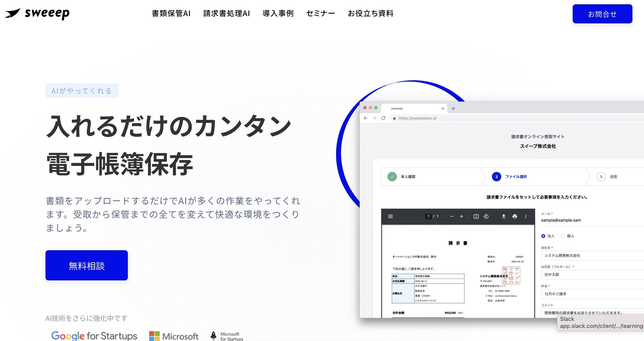Open the セミナー navigation link
Screen dimensions: 644x341
tap(320, 13)
